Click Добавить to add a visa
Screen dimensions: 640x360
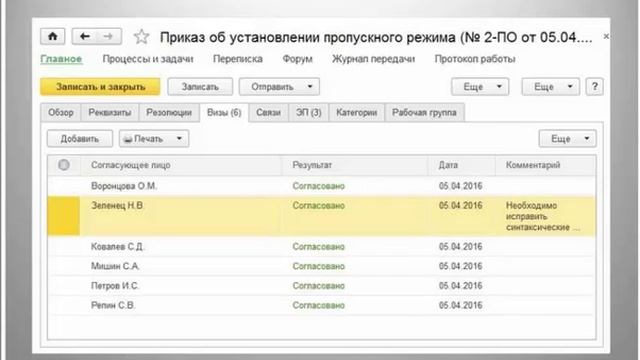coord(80,139)
